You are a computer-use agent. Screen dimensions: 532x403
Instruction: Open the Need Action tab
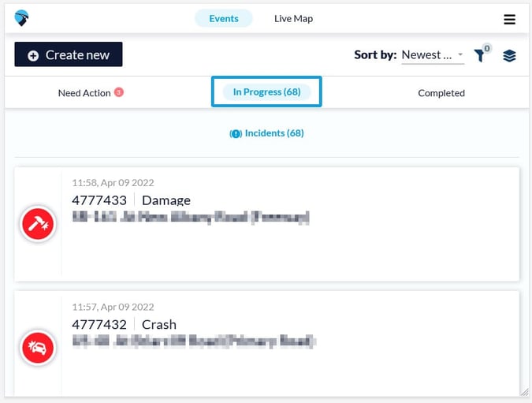84,93
